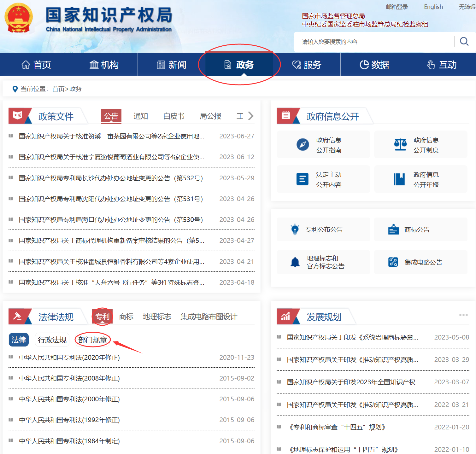Click the location pin icon
Image resolution: width=476 pixels, height=454 pixels.
coord(15,89)
